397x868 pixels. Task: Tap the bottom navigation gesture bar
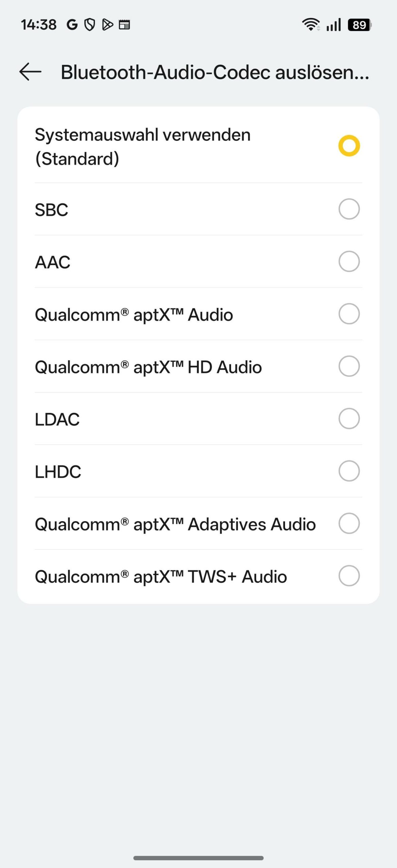(x=198, y=858)
